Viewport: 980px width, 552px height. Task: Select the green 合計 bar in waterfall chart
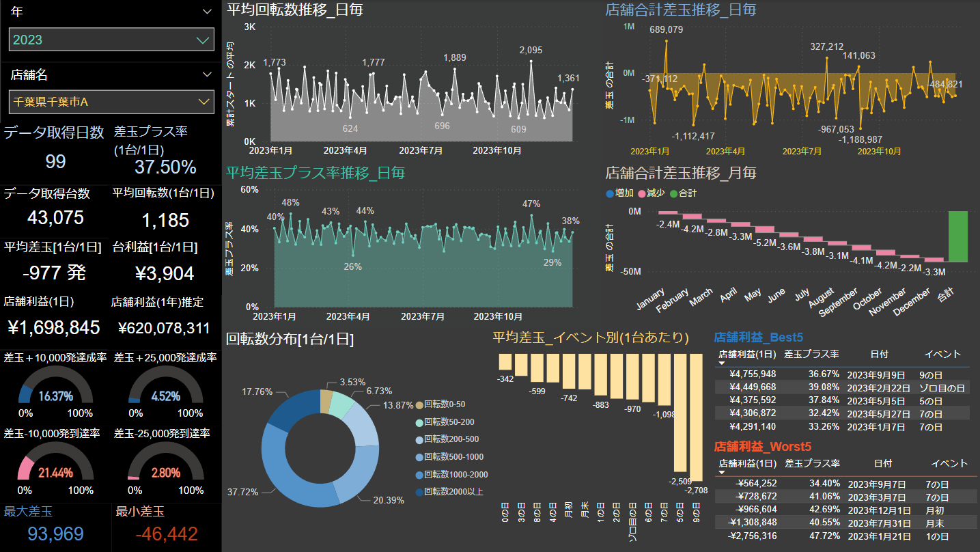coord(957,236)
